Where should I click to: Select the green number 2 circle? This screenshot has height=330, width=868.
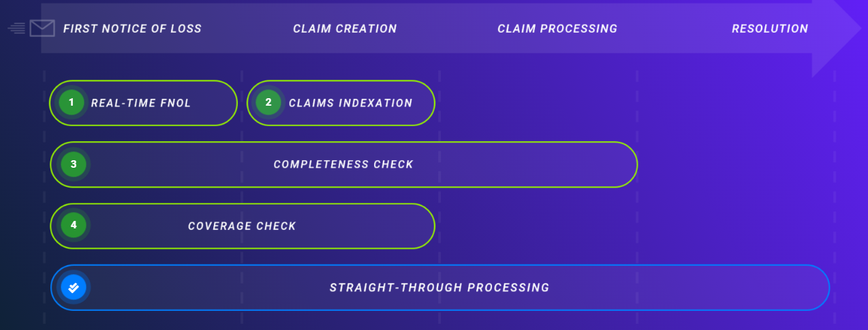pos(268,103)
